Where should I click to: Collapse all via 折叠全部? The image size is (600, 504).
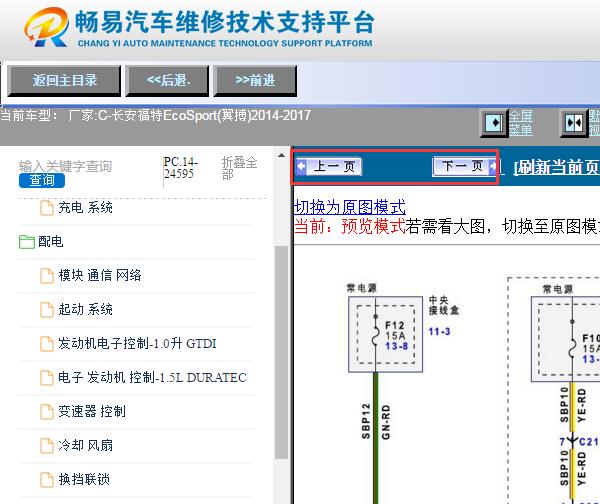pyautogui.click(x=239, y=168)
